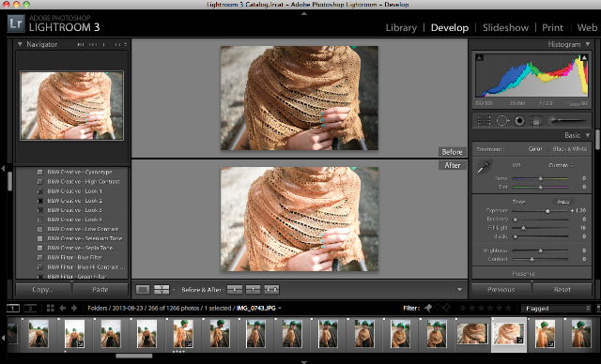Collapse the Navigator panel
The image size is (601, 364).
point(20,44)
